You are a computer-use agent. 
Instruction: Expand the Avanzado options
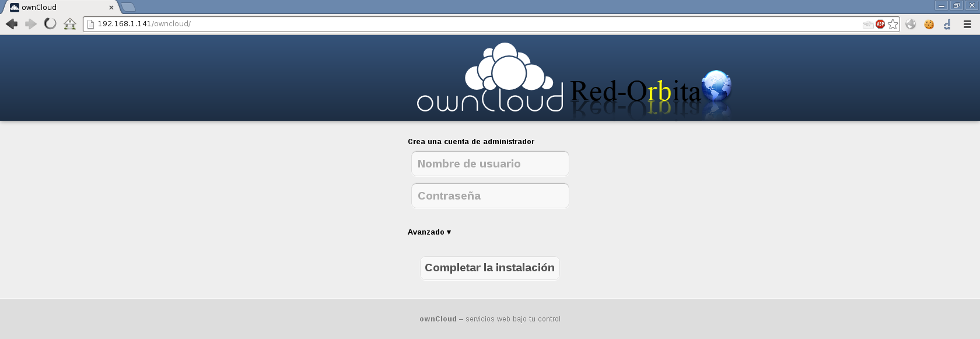pos(429,232)
